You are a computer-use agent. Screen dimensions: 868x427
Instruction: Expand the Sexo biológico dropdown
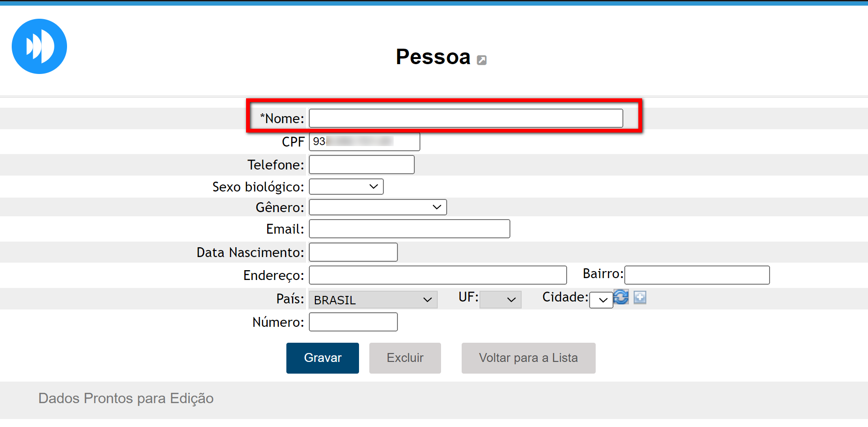[x=346, y=186]
